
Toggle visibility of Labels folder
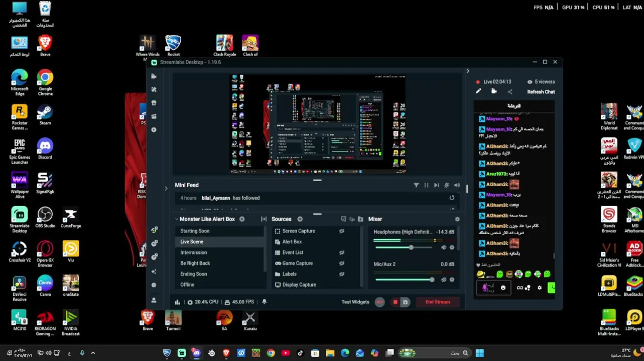pos(341,274)
